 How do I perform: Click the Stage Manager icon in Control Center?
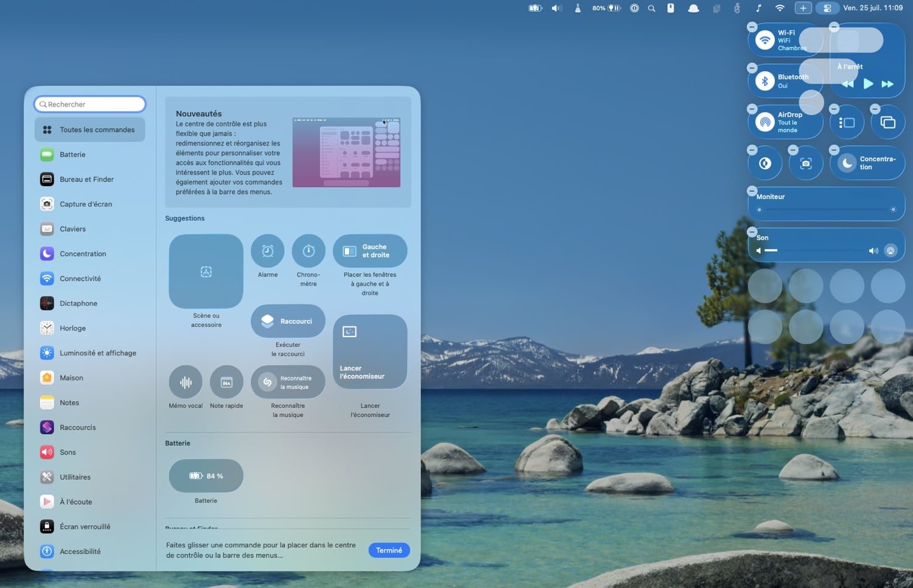pyautogui.click(x=847, y=123)
